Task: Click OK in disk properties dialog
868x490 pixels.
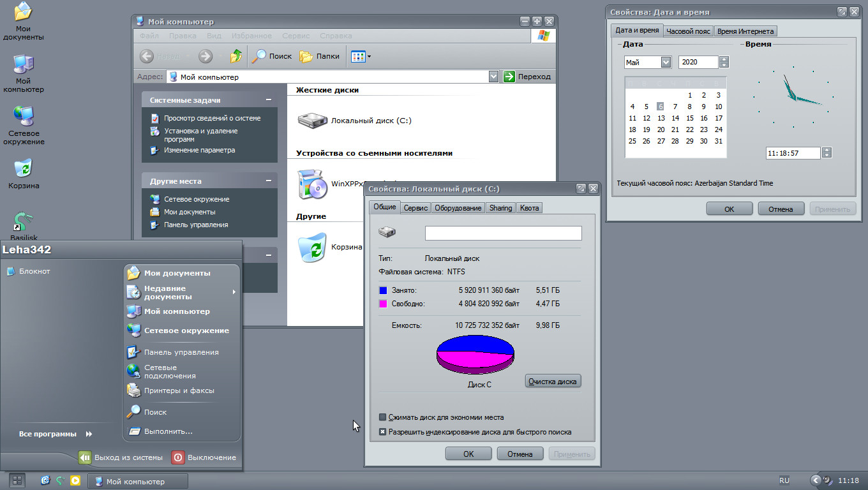Action: point(468,454)
